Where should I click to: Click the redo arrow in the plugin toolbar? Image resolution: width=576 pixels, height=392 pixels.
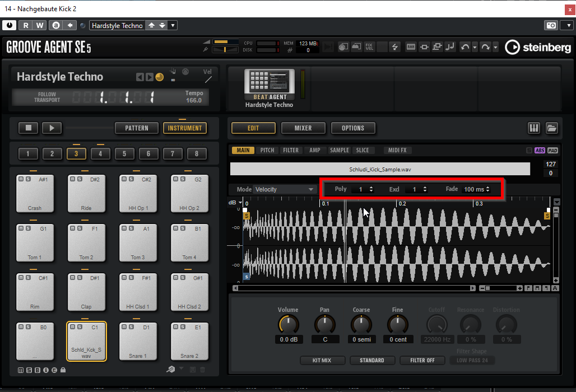pos(485,47)
